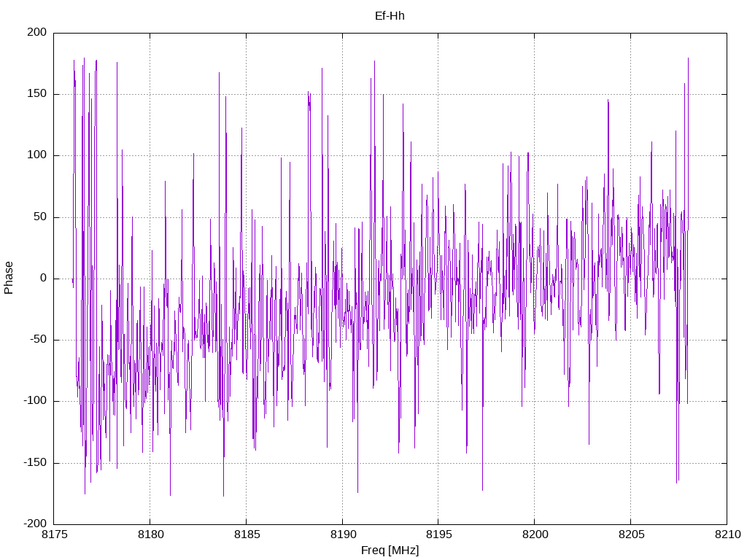Image resolution: width=747 pixels, height=560 pixels.
Task: Click the -150 y-axis tick label
Action: [x=35, y=462]
